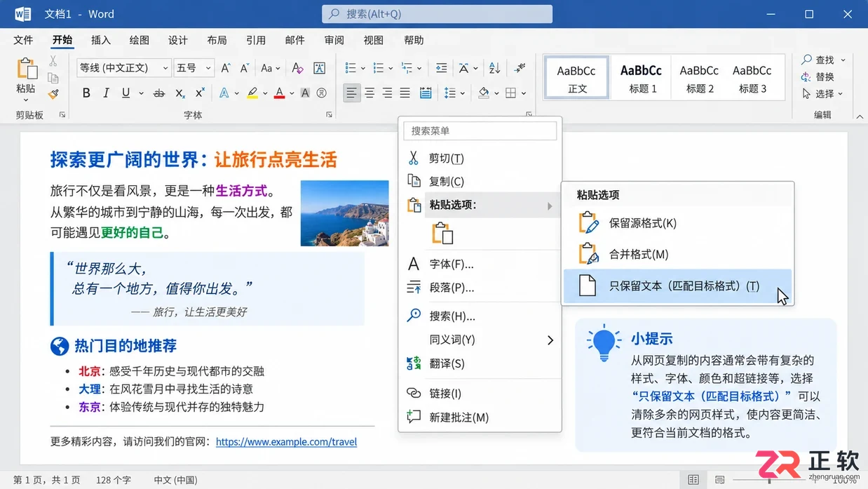Image resolution: width=868 pixels, height=489 pixels.
Task: Shrink font size with the smaller-A icon
Action: coord(243,68)
